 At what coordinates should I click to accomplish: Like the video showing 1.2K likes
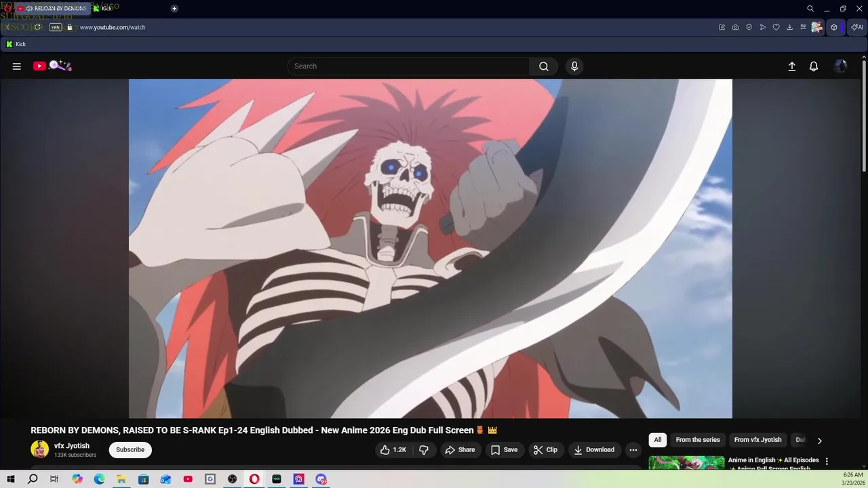(393, 450)
